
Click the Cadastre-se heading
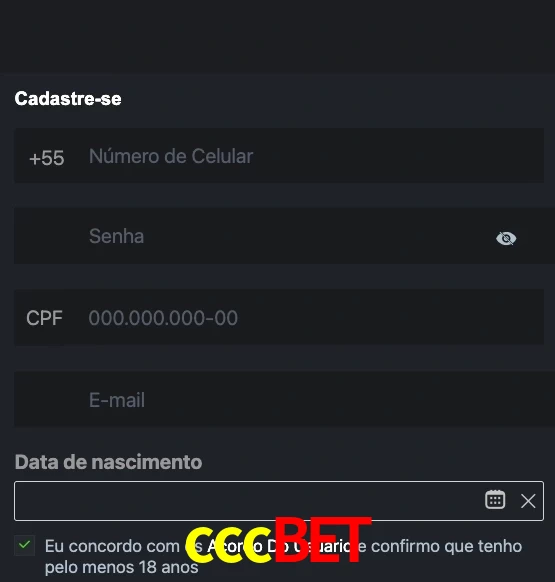68,99
